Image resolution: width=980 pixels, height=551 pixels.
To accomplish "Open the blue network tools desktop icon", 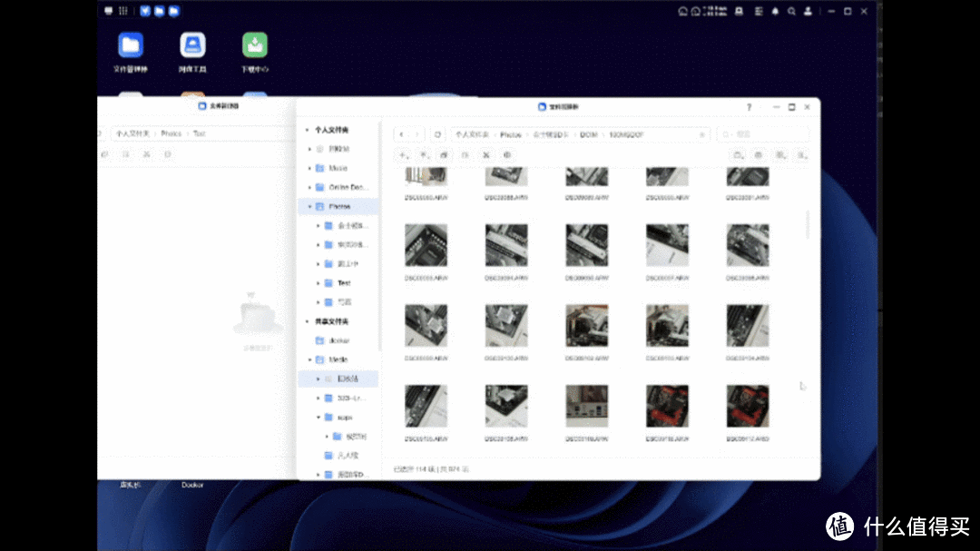I will coord(192,45).
